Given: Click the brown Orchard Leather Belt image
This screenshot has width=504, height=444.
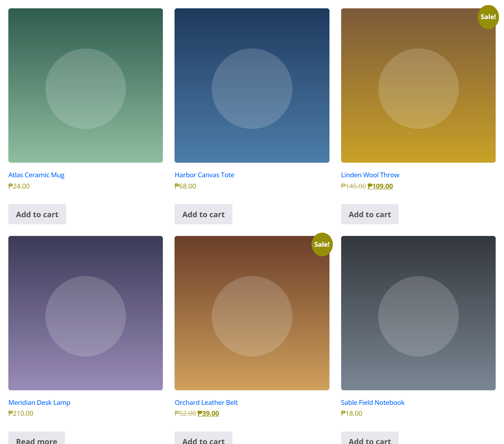Looking at the screenshot, I should pos(252,313).
